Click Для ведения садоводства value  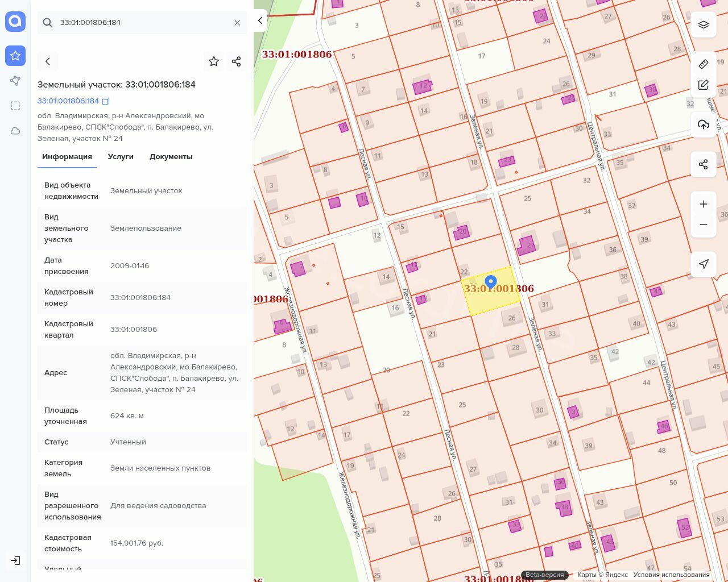coord(158,506)
